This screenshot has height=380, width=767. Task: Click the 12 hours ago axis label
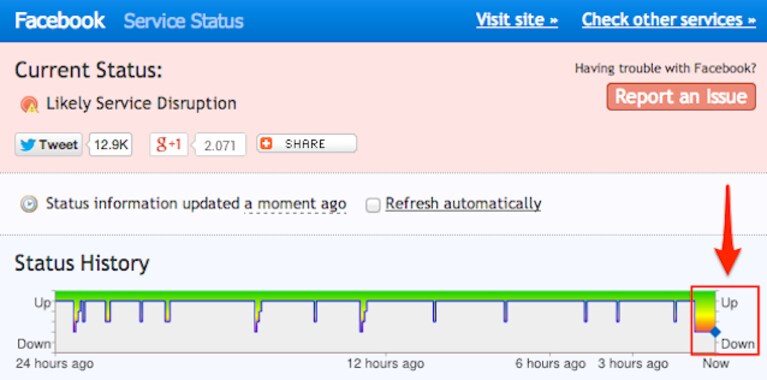[x=385, y=364]
